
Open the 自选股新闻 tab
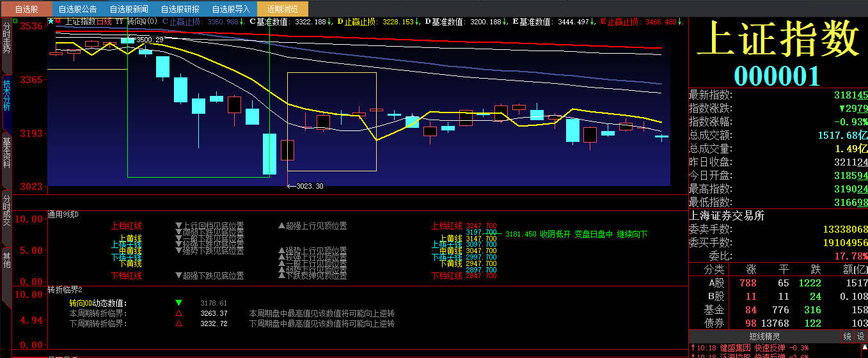click(129, 9)
